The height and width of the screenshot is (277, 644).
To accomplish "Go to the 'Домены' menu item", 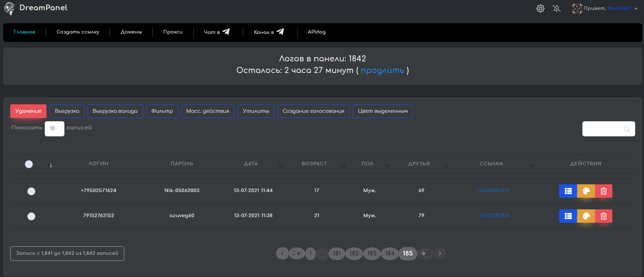I will click(131, 32).
